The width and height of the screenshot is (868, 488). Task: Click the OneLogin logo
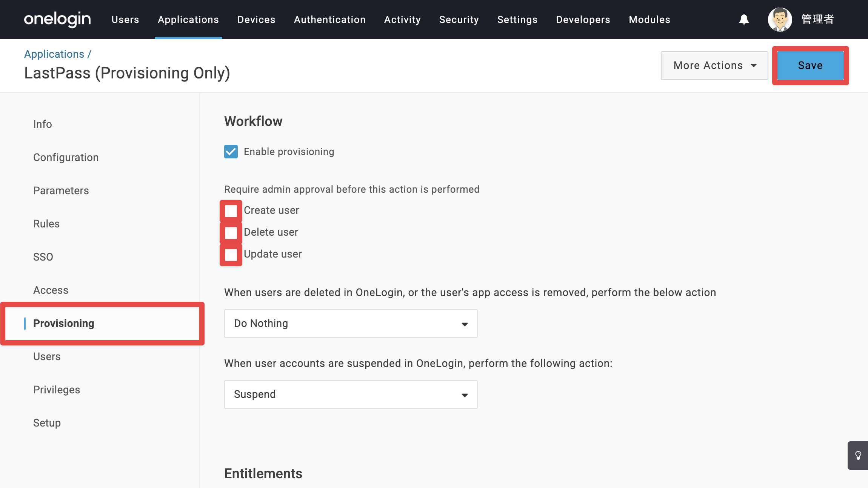point(57,19)
